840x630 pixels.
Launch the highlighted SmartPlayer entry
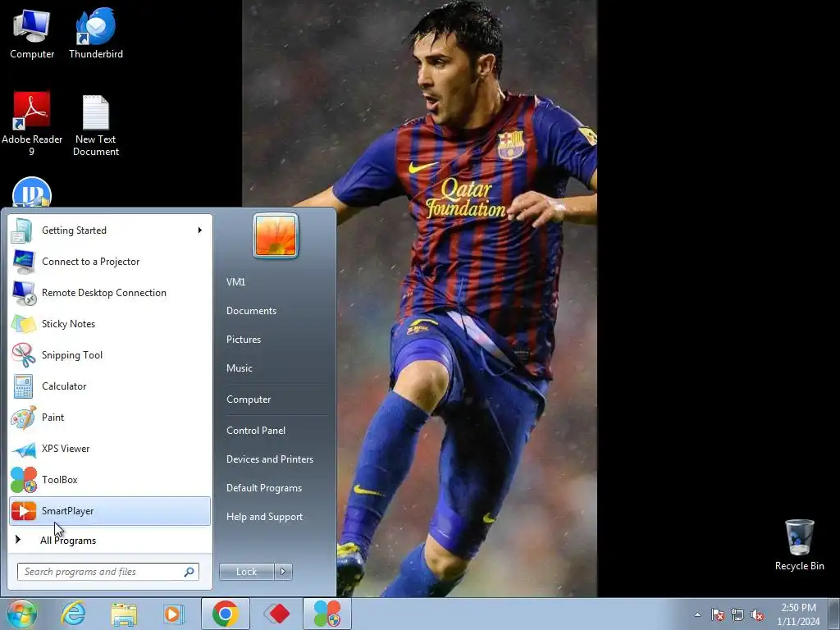(x=110, y=511)
